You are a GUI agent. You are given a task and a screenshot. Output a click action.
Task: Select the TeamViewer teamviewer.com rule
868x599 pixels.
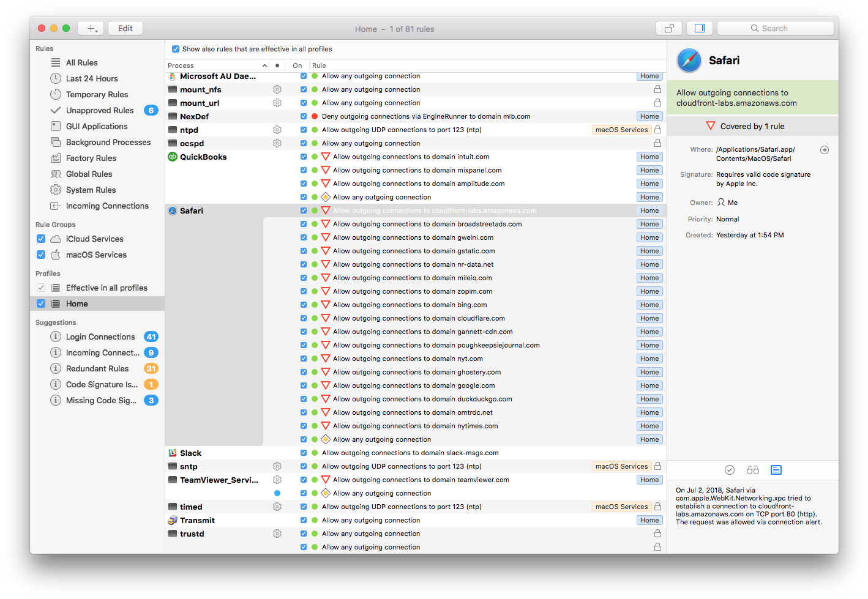421,480
